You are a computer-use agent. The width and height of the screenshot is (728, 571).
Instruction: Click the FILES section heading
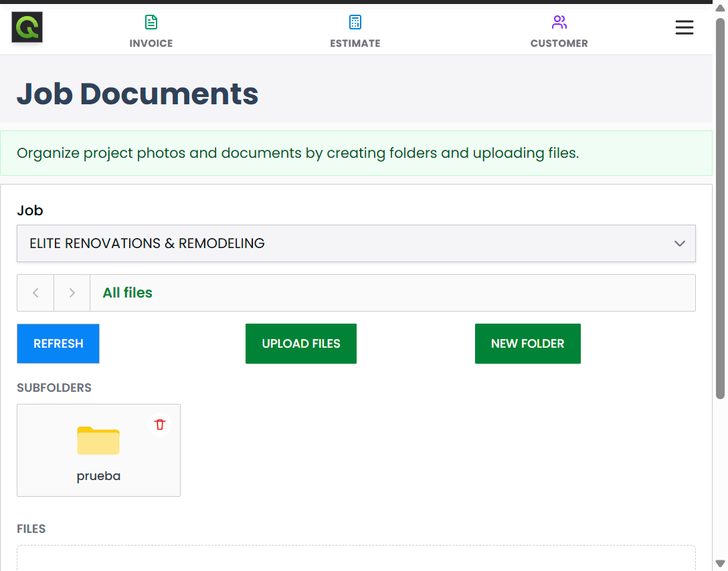click(x=31, y=529)
